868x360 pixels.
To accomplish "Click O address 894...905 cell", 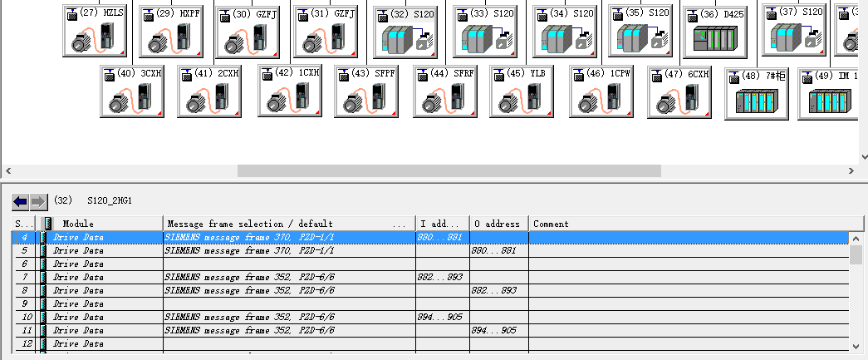I will click(498, 331).
